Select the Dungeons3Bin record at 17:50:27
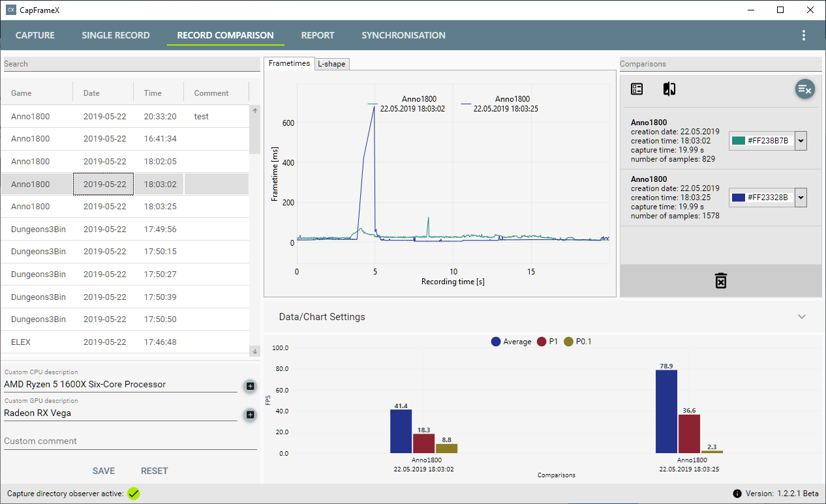Image resolution: width=826 pixels, height=504 pixels. (125, 274)
